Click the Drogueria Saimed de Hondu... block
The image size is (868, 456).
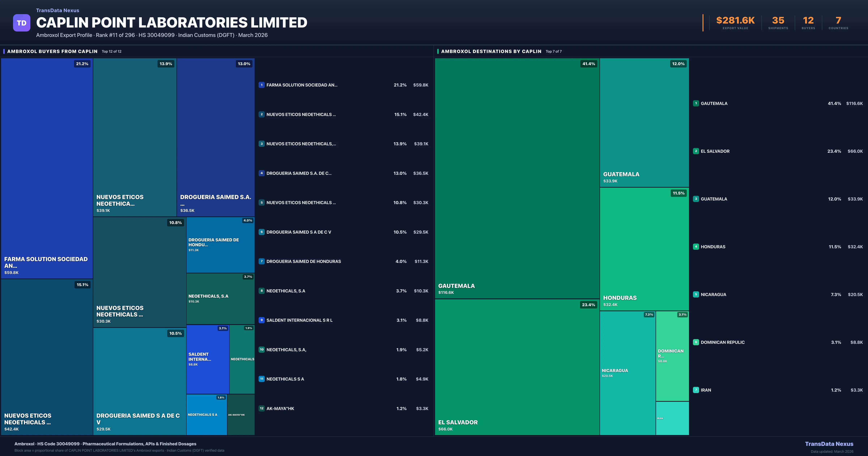click(220, 244)
